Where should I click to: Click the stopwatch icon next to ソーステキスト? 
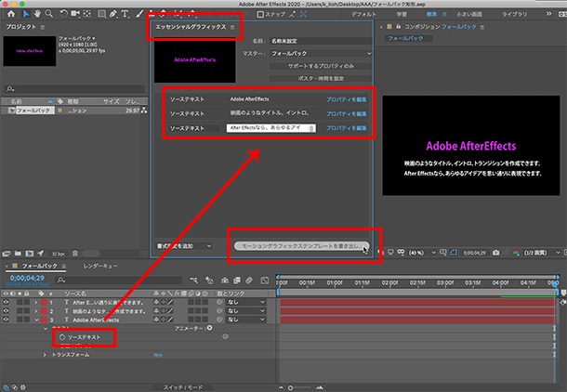pos(62,337)
